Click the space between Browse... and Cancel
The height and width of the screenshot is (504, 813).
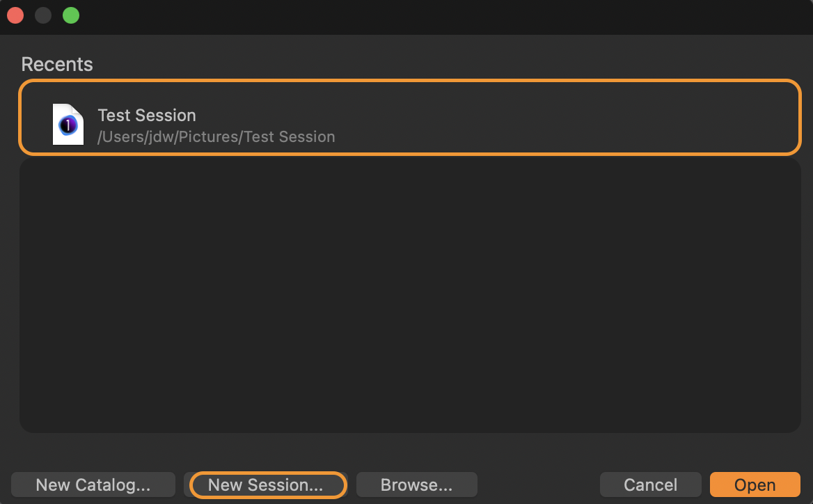(x=538, y=485)
